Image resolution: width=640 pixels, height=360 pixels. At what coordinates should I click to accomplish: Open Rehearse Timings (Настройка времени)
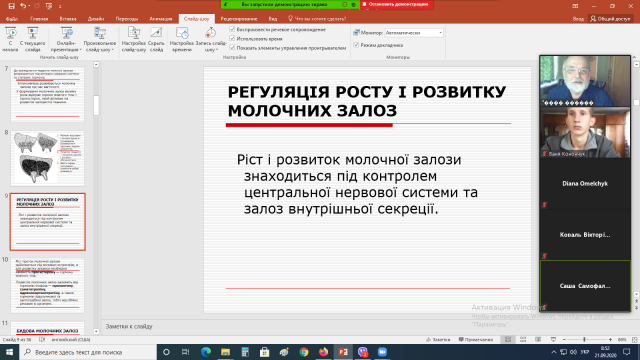coord(182,39)
